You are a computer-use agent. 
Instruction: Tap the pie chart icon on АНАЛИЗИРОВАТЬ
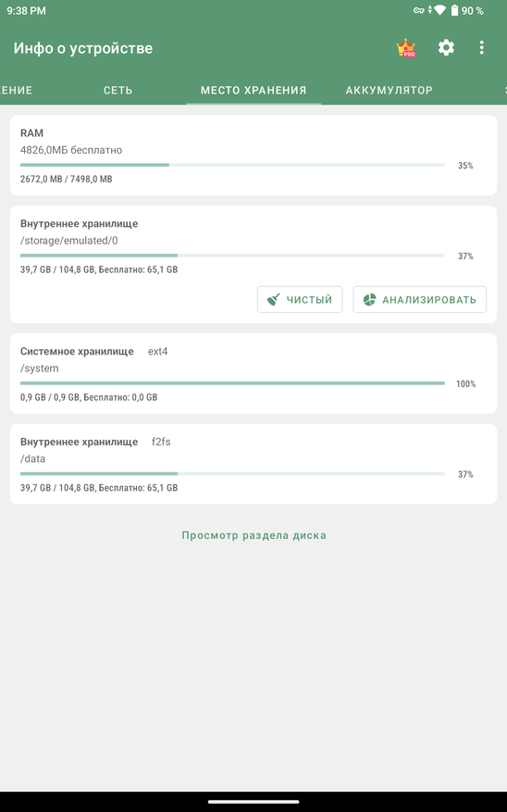[x=369, y=299]
